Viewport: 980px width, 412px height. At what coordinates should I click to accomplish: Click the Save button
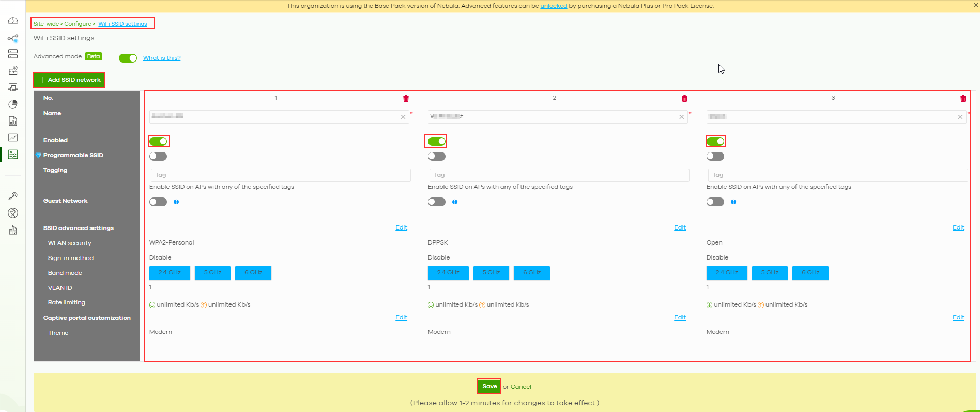489,386
